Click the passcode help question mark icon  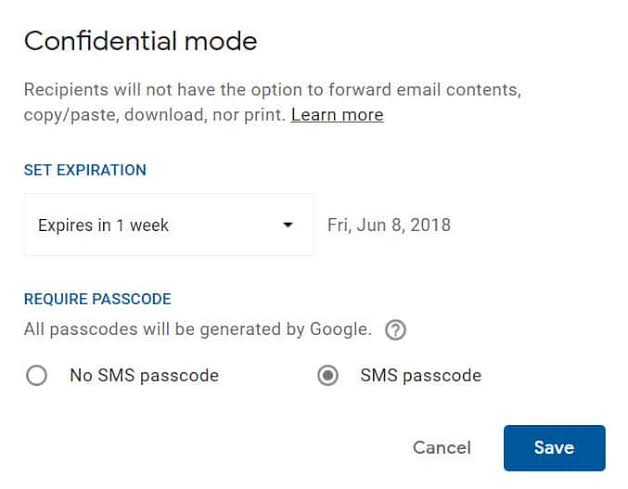tap(397, 329)
